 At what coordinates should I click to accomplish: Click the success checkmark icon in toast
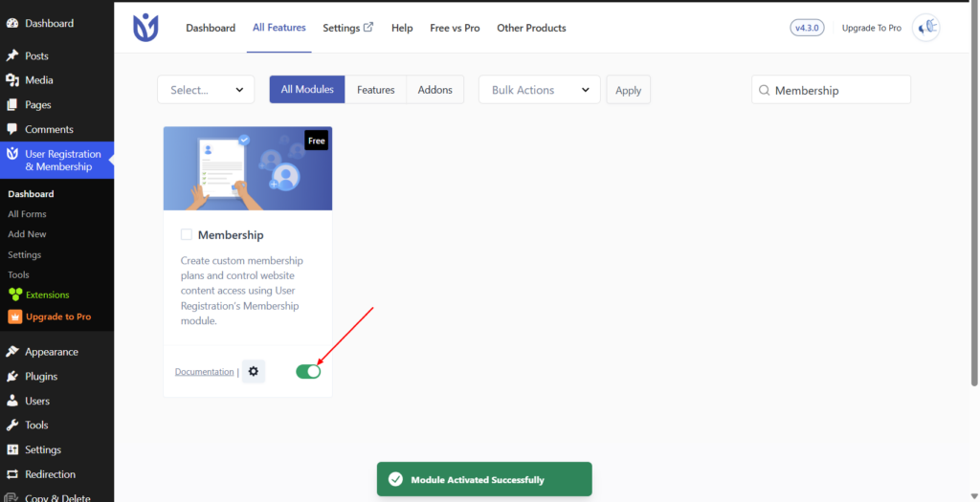395,479
